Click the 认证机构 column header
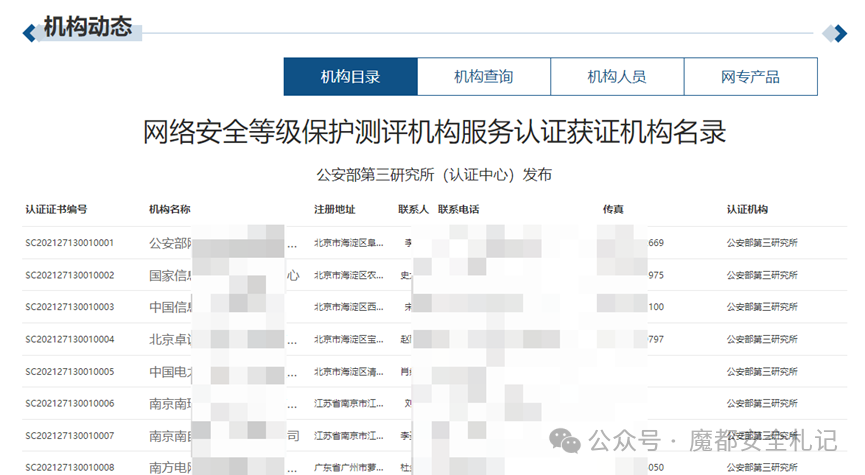The image size is (865, 475). [747, 209]
